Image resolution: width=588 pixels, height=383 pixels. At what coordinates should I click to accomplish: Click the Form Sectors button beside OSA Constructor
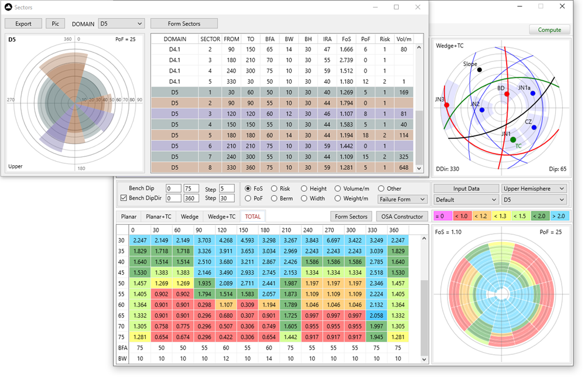(351, 217)
